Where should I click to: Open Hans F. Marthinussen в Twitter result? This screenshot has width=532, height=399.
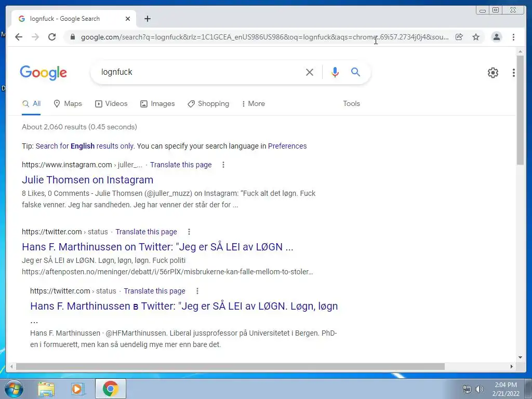[184, 307]
